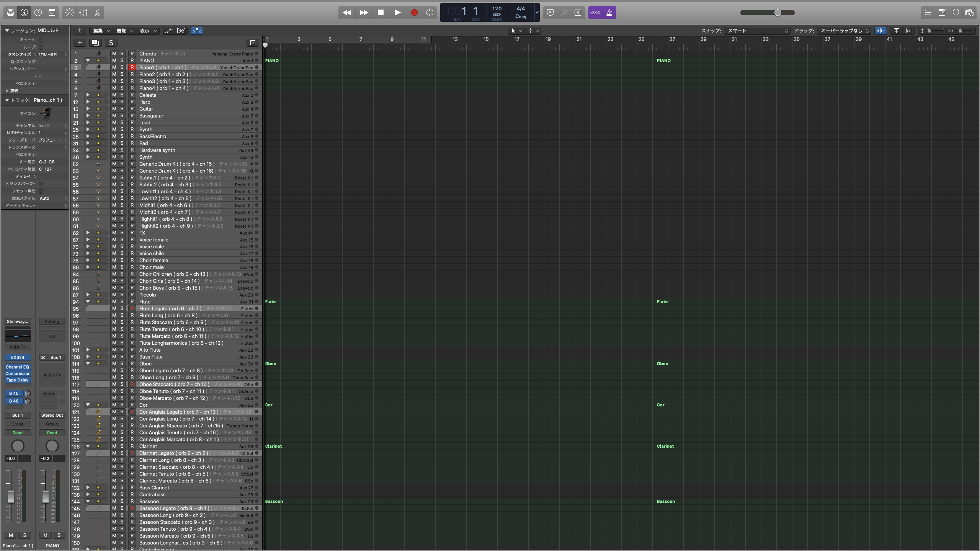Collapse the PIANO track stack
The height and width of the screenshot is (551, 980).
pyautogui.click(x=88, y=60)
